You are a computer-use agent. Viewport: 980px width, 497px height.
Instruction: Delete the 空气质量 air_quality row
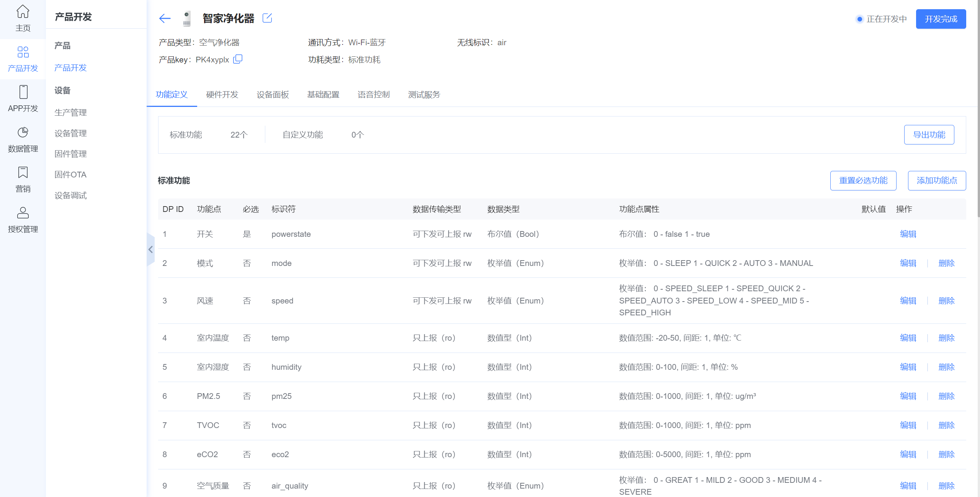pyautogui.click(x=947, y=486)
